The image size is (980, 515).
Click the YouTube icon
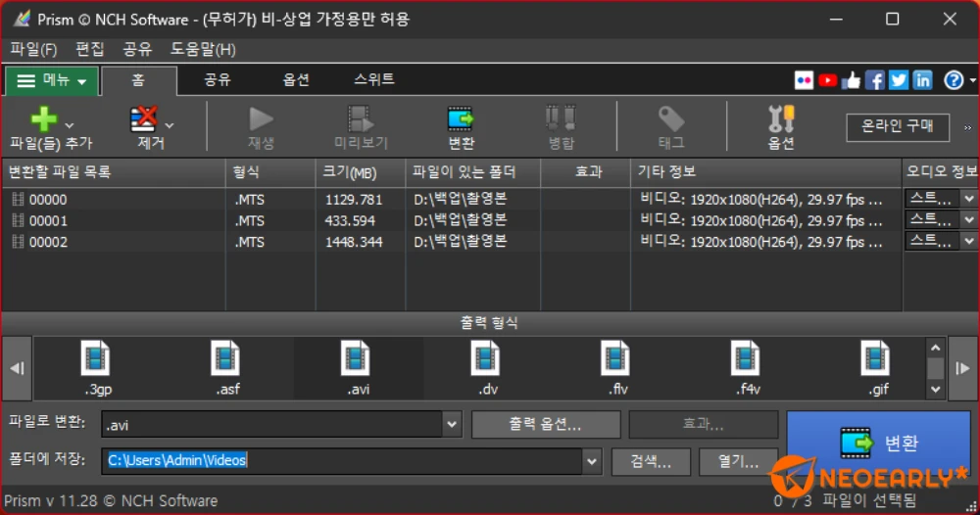[827, 80]
